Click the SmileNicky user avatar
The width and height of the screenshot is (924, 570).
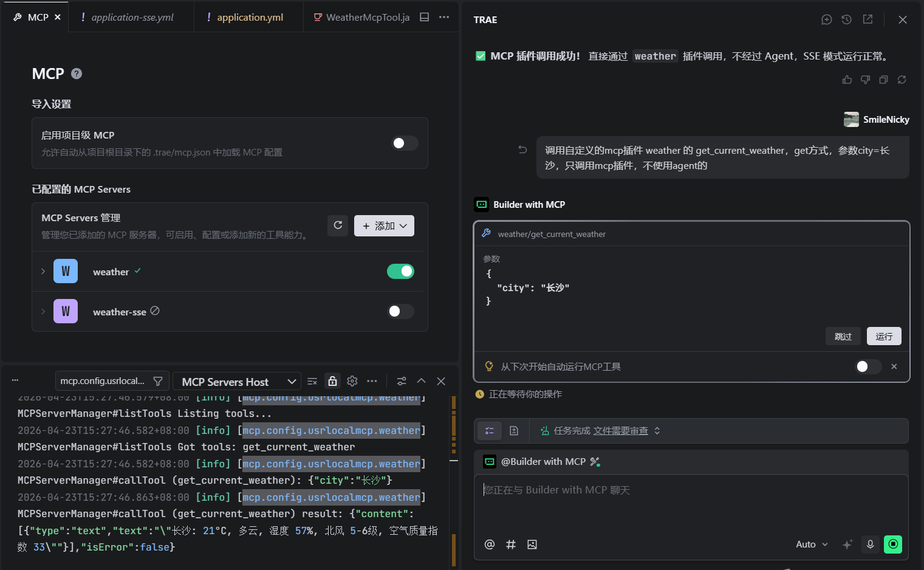[x=851, y=119]
